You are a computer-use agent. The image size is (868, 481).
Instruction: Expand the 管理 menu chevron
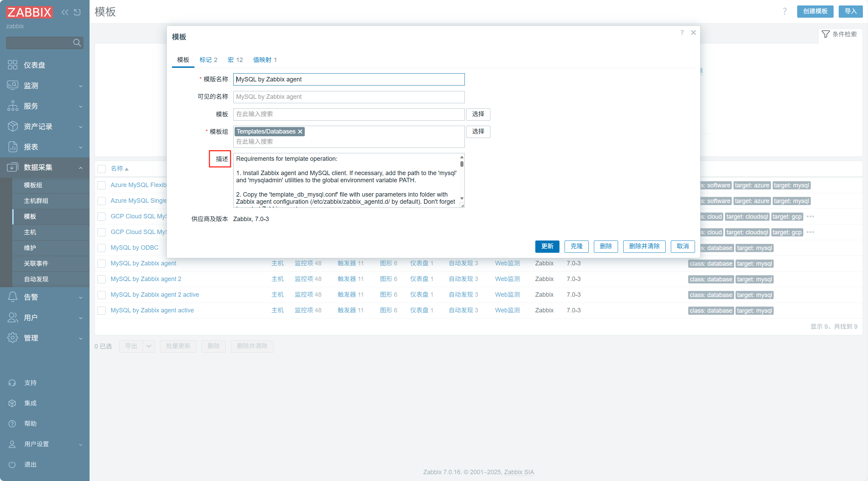point(81,338)
